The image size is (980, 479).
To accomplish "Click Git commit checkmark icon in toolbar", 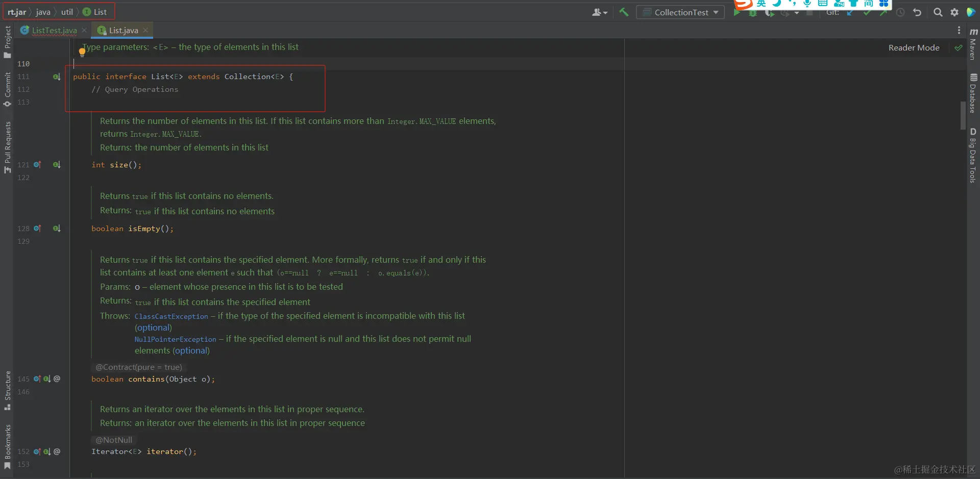I will 867,13.
